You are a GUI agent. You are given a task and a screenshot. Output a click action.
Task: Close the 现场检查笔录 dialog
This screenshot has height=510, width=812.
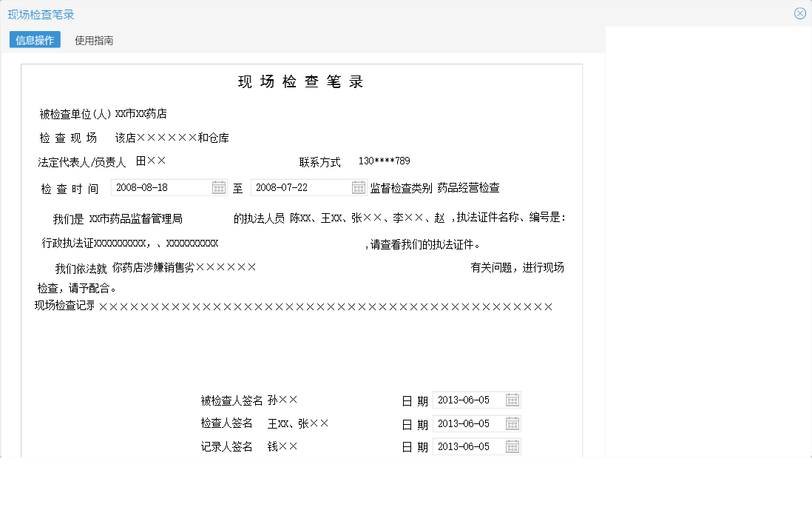point(799,13)
